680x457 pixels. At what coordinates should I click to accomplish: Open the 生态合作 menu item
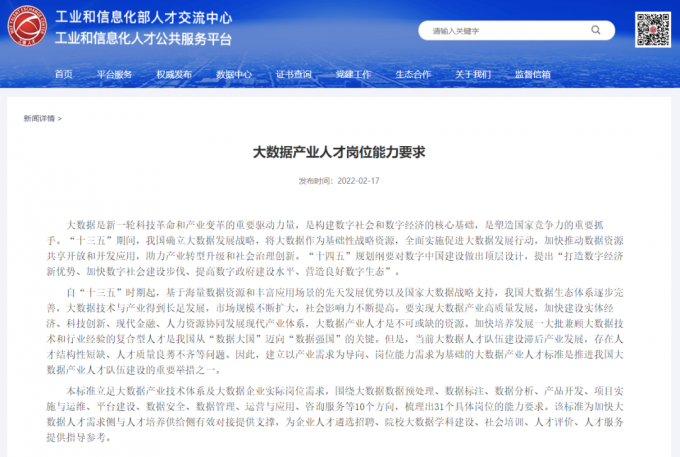tap(413, 74)
